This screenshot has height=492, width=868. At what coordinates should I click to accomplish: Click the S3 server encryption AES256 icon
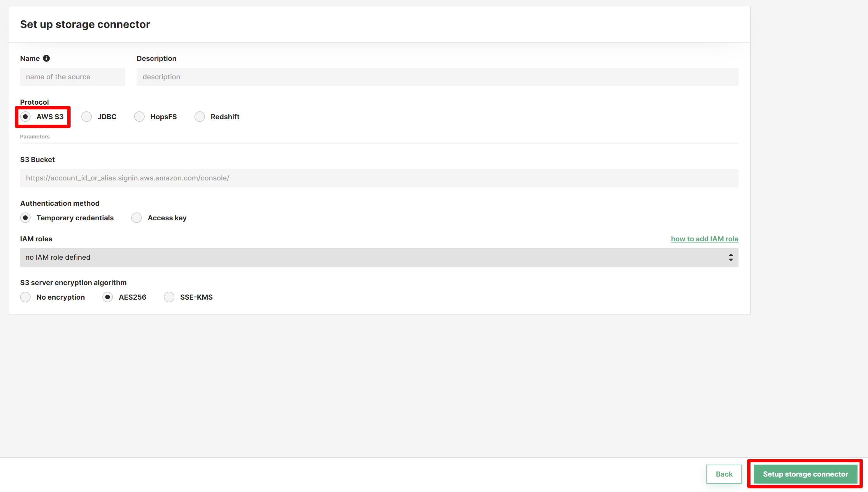(107, 297)
